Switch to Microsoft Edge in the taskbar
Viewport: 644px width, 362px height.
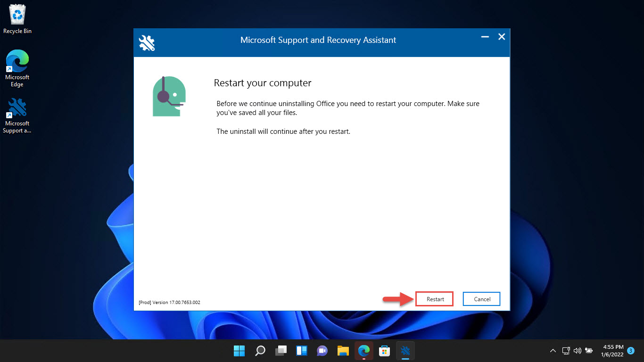pyautogui.click(x=363, y=351)
